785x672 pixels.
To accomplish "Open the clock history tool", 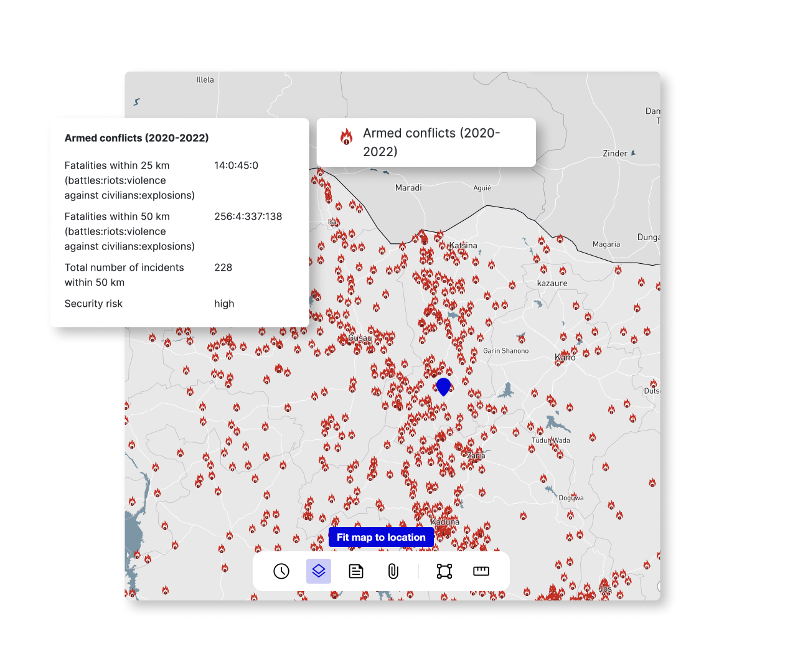I will 281,571.
